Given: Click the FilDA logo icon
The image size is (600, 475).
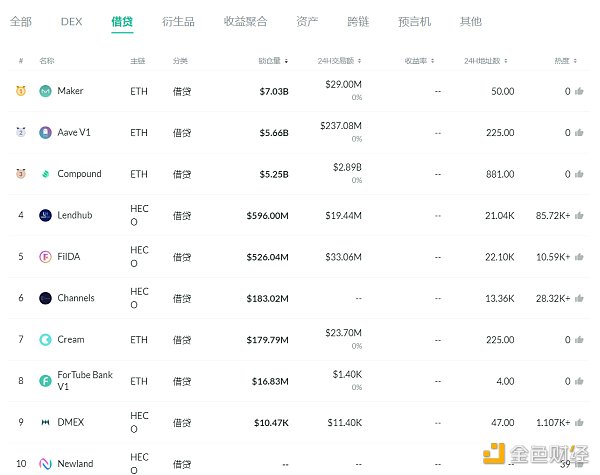Looking at the screenshot, I should [x=45, y=256].
